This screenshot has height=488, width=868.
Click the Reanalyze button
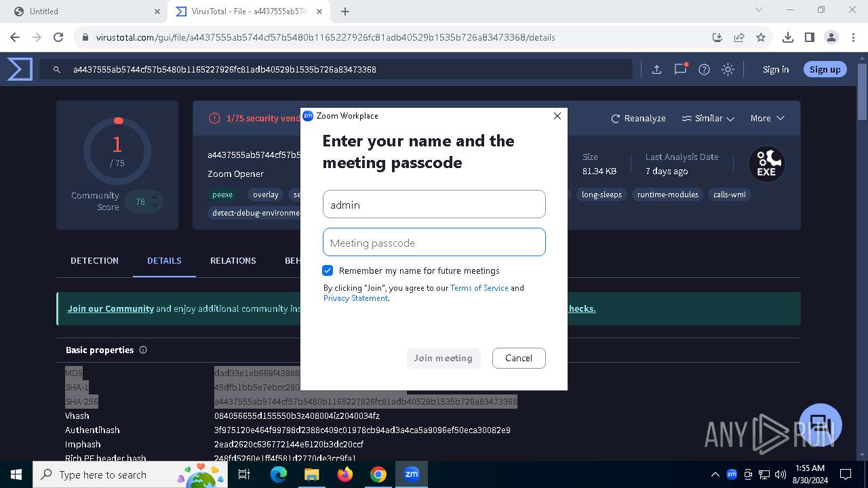(x=638, y=118)
